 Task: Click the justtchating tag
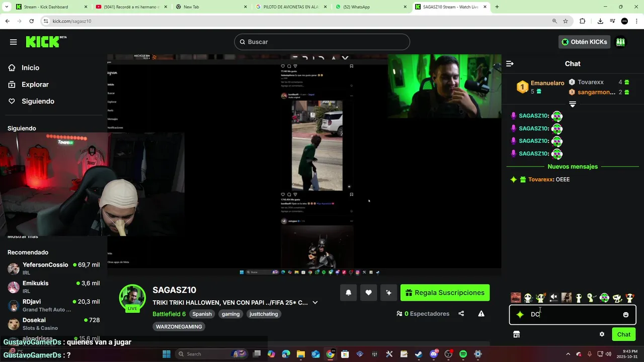click(x=264, y=314)
